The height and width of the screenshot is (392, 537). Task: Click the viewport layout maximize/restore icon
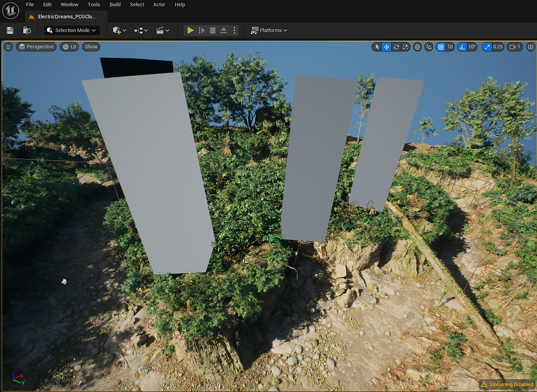pos(530,47)
